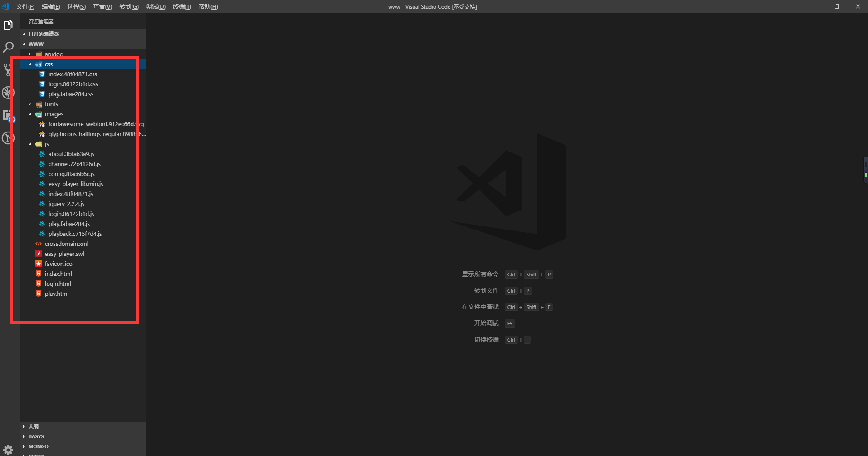
Task: Click the CSS icon of index.48f04871.css
Action: 42,74
